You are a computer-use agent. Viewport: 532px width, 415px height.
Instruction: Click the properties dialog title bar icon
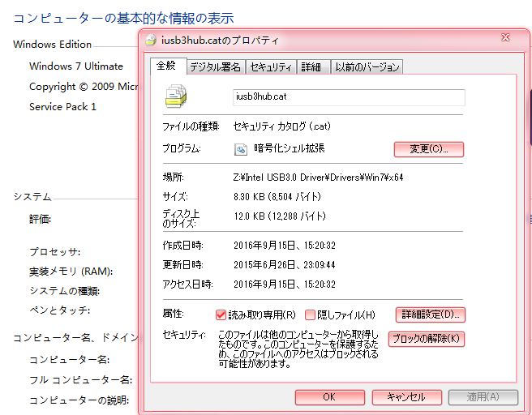pyautogui.click(x=151, y=40)
